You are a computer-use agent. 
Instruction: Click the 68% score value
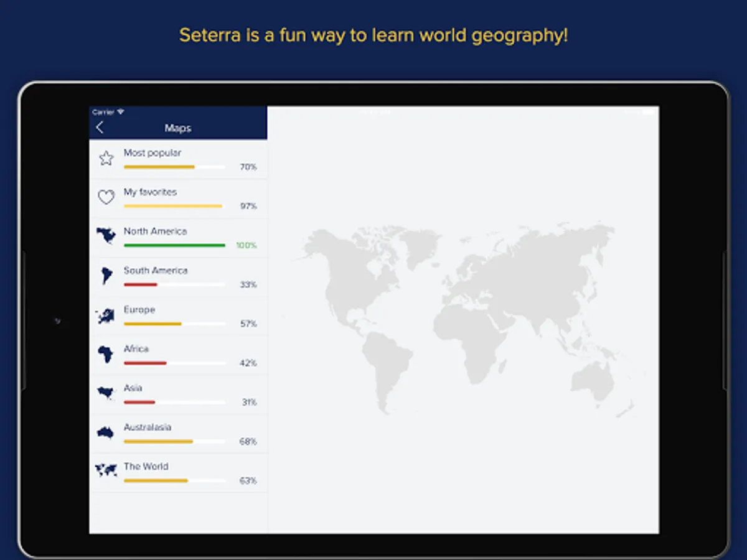click(248, 441)
